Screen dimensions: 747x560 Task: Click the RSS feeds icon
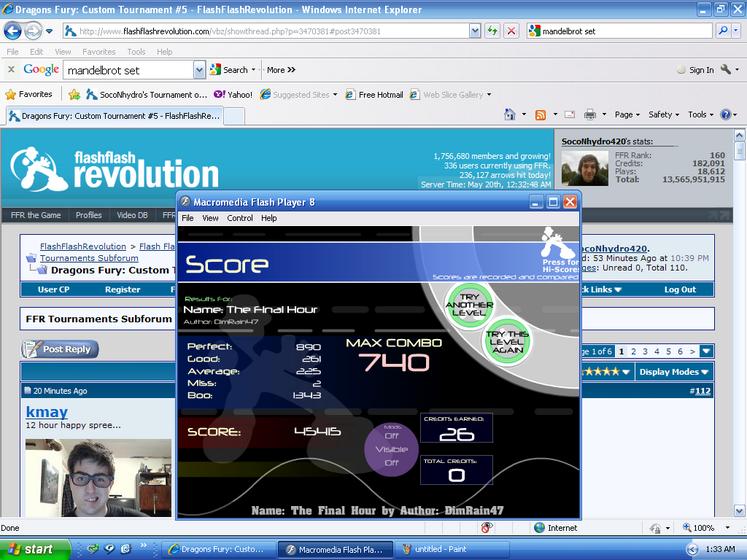coord(540,115)
